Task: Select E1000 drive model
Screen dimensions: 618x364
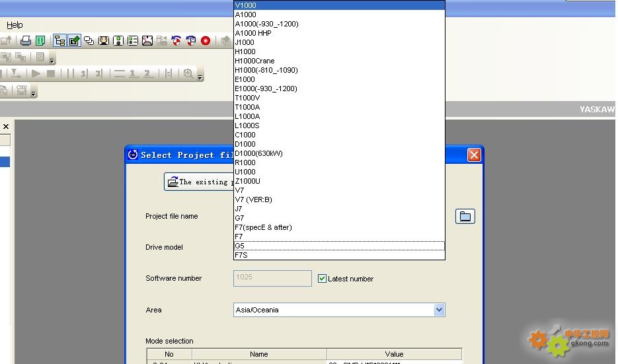Action: pos(339,79)
